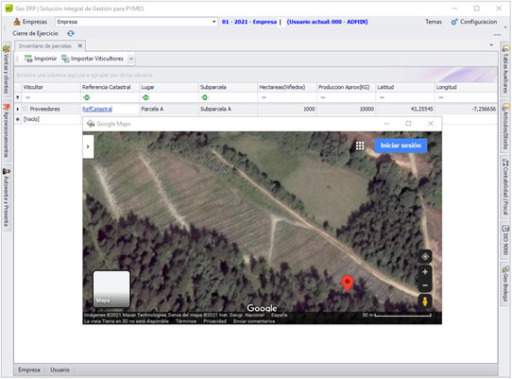Open the Términos link on the map
This screenshot has width=512, height=379.
(186, 321)
